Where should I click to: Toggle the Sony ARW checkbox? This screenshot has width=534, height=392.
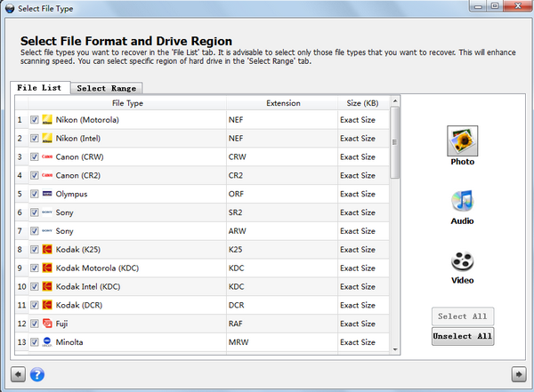tap(34, 231)
